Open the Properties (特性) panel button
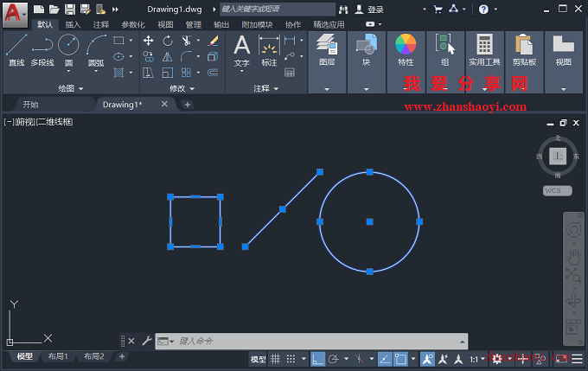Viewport: 588px width, 371px height. (x=406, y=51)
